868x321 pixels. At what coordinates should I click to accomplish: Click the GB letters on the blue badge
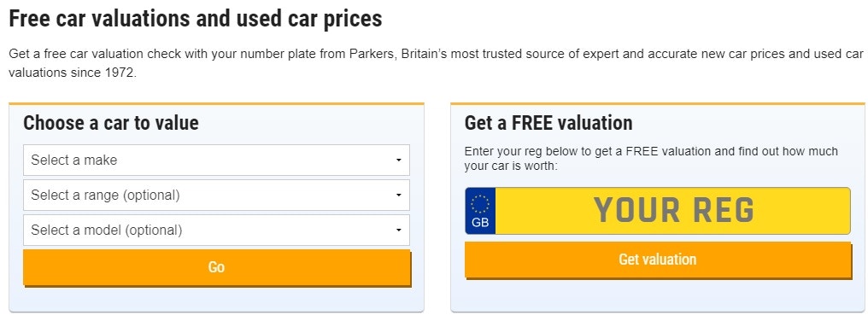click(480, 223)
